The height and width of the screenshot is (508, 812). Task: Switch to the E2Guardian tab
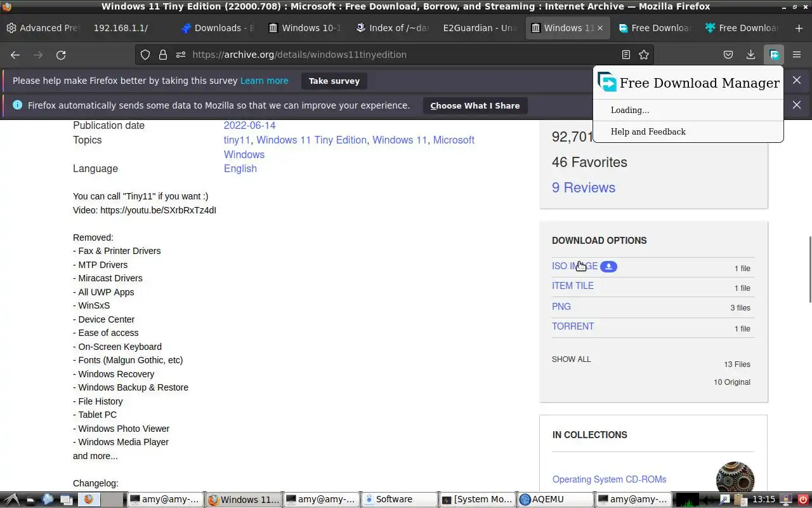click(x=480, y=28)
